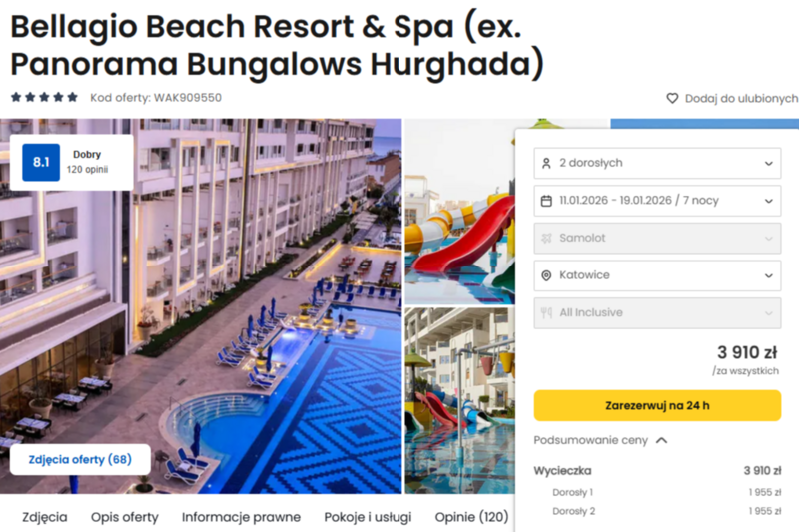This screenshot has width=799, height=532.
Task: Open Zdjęcia oferty (68) gallery
Action: 80,460
